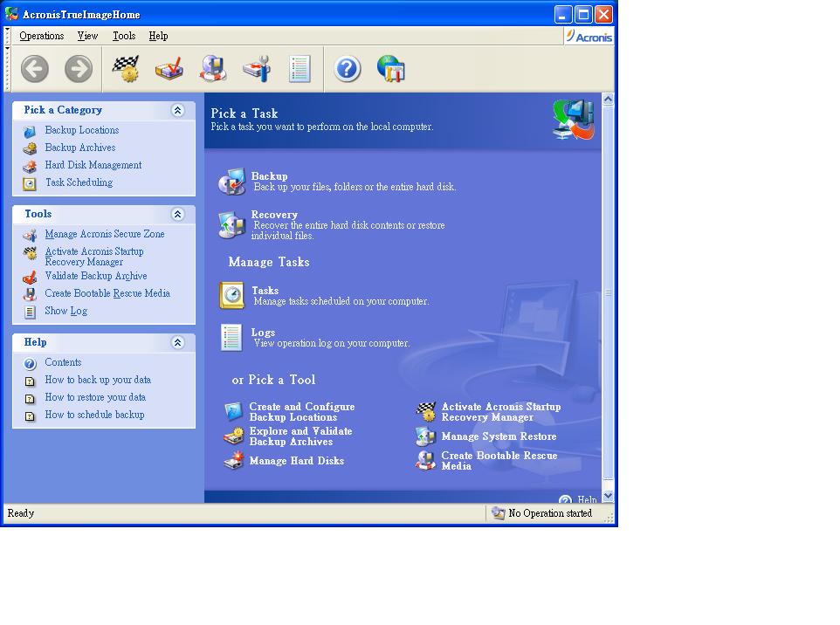Open How to restore your data

click(95, 397)
